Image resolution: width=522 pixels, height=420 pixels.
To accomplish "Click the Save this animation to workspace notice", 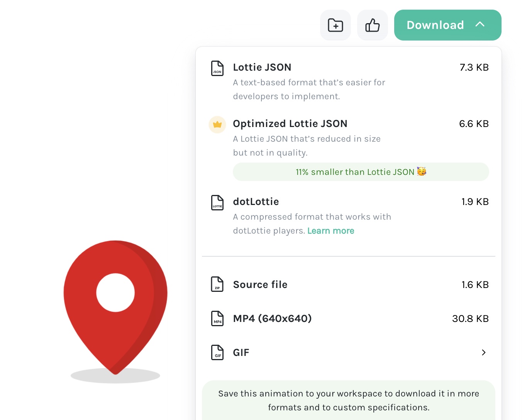I will tap(349, 400).
